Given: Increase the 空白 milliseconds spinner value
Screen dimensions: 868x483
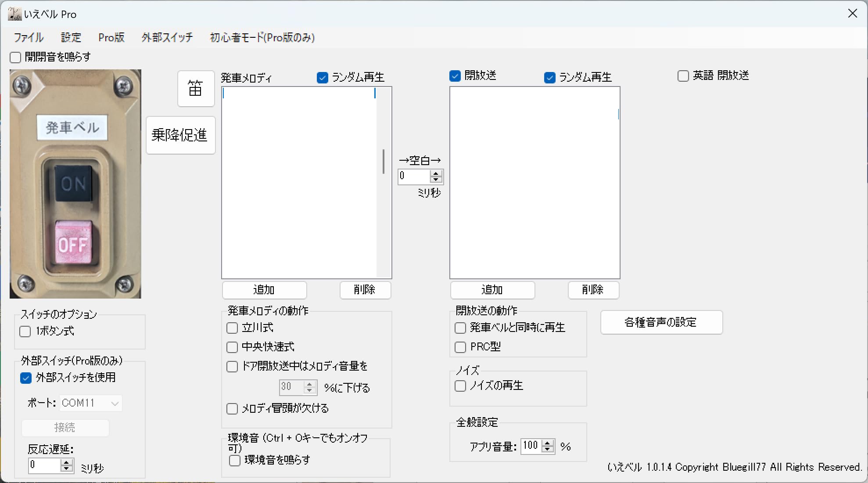Looking at the screenshot, I should (x=436, y=173).
